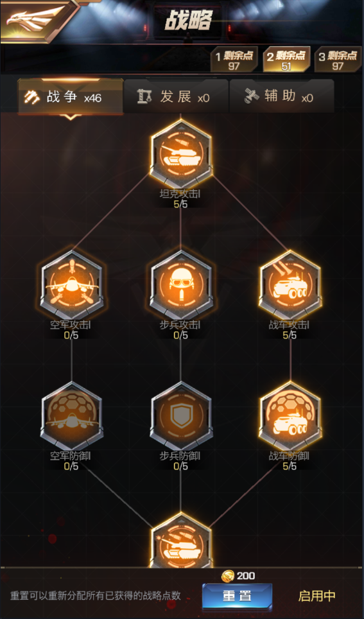Select strategy preset 3 with 97 points
The width and height of the screenshot is (364, 619).
point(338,60)
